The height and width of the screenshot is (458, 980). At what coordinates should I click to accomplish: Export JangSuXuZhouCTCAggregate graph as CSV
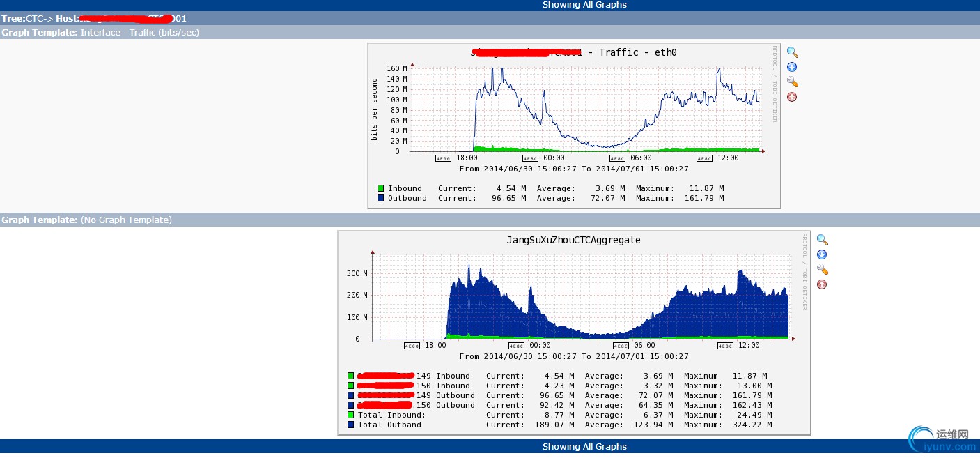coord(822,254)
